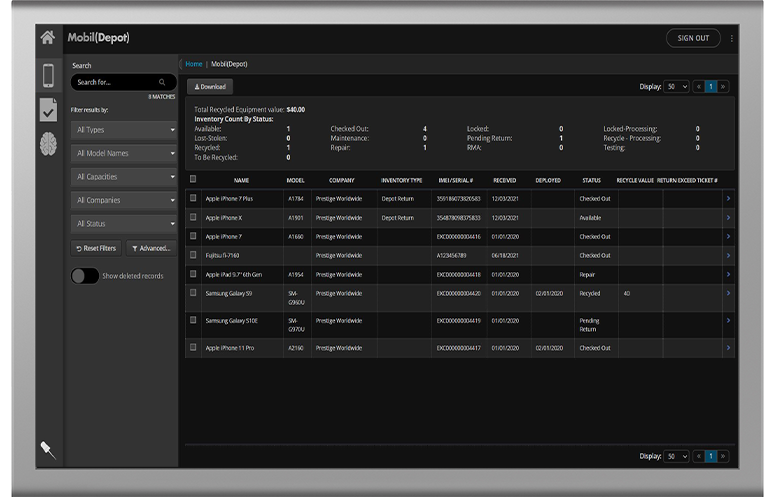Tick the select-all checkbox in table header
The image size is (772, 497).
(x=193, y=179)
